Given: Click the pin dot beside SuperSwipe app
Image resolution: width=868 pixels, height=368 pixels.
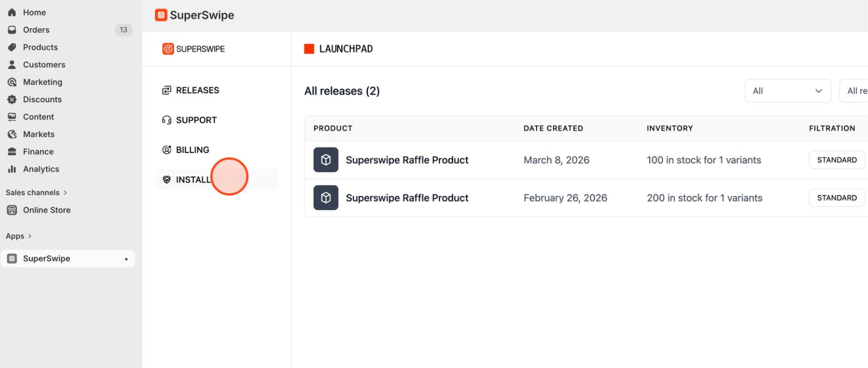Looking at the screenshot, I should click(126, 259).
